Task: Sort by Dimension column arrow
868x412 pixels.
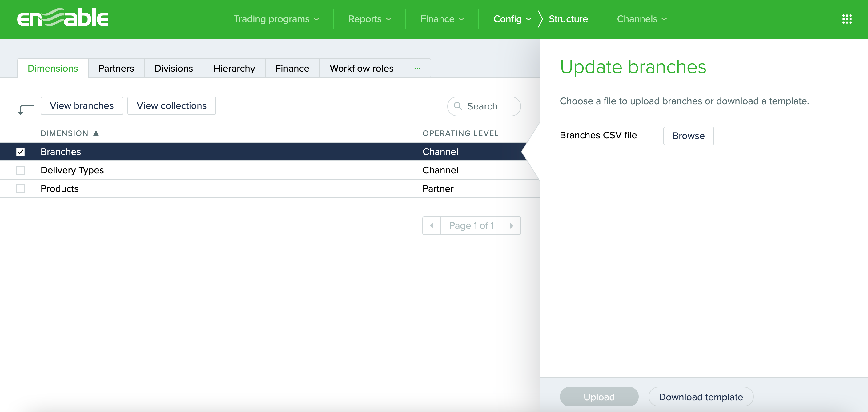Action: coord(96,133)
